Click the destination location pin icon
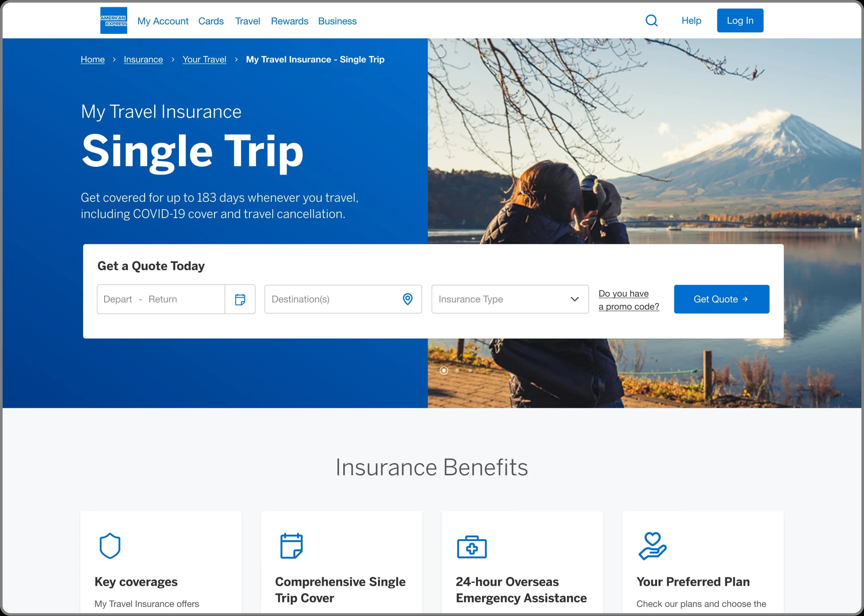The image size is (864, 616). 407,299
